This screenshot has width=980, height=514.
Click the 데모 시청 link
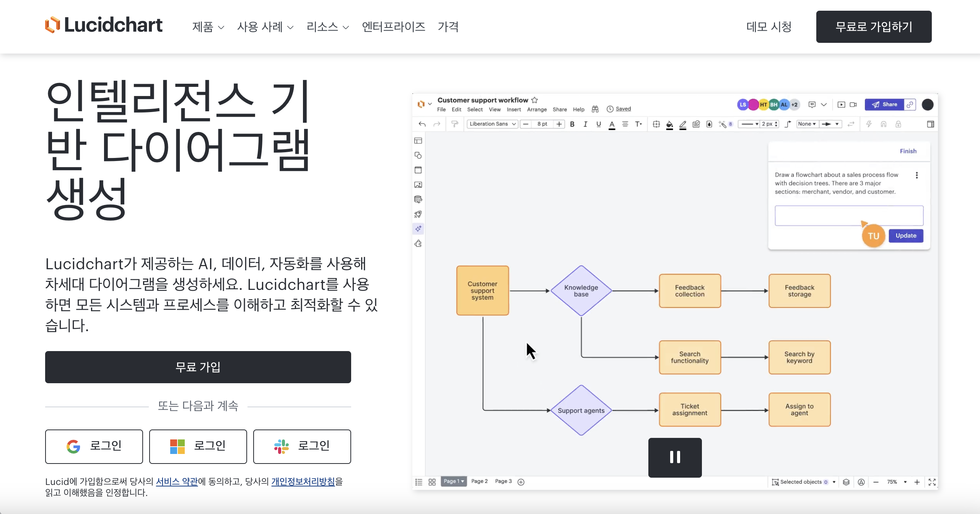tap(769, 27)
